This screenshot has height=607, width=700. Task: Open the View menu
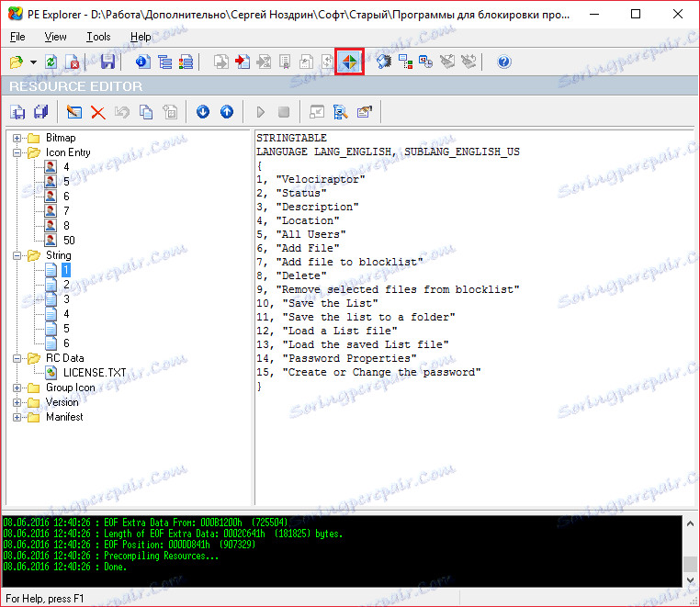point(55,37)
